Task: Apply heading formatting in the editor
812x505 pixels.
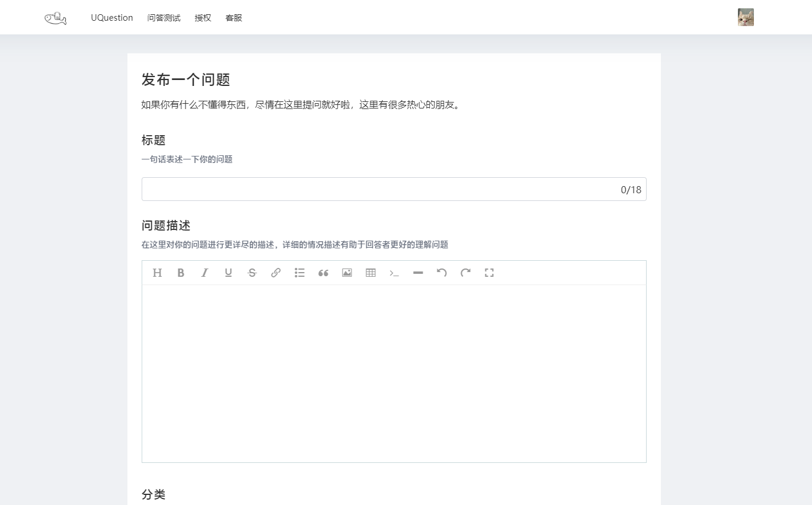Action: [x=157, y=273]
